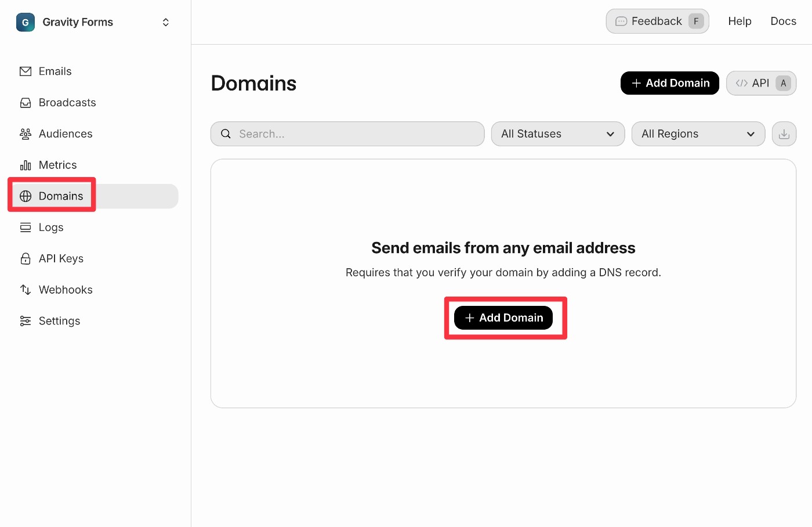
Task: Click the Settings sliders icon
Action: 26,321
